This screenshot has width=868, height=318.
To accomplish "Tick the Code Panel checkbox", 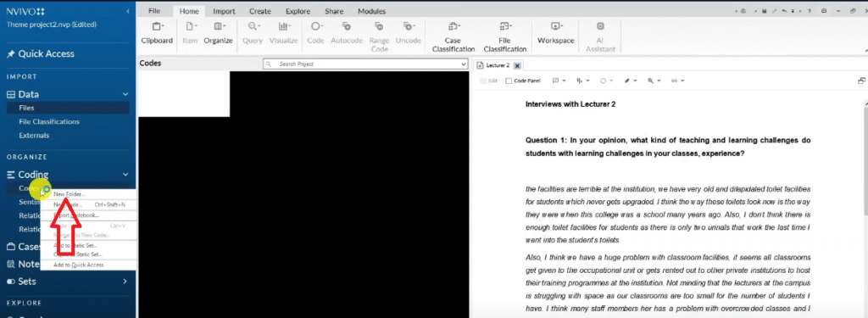I will pyautogui.click(x=509, y=81).
